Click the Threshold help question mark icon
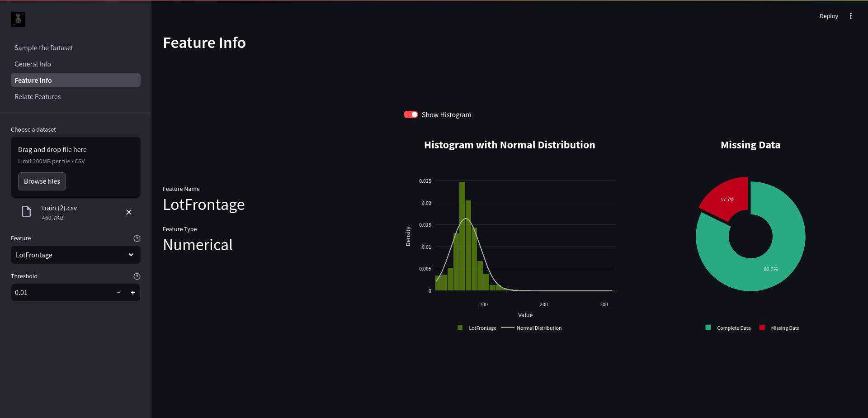 137,276
